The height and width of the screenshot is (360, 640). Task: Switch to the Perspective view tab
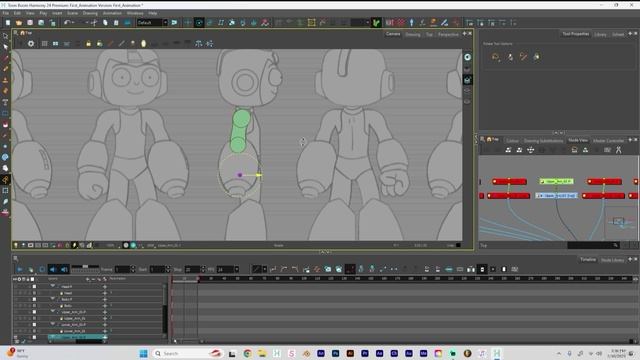click(x=448, y=35)
